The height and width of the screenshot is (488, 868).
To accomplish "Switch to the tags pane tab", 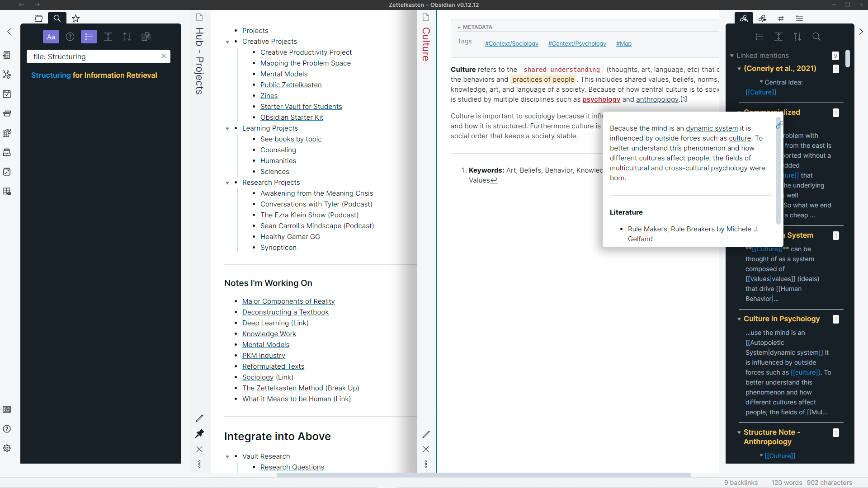I will point(781,19).
